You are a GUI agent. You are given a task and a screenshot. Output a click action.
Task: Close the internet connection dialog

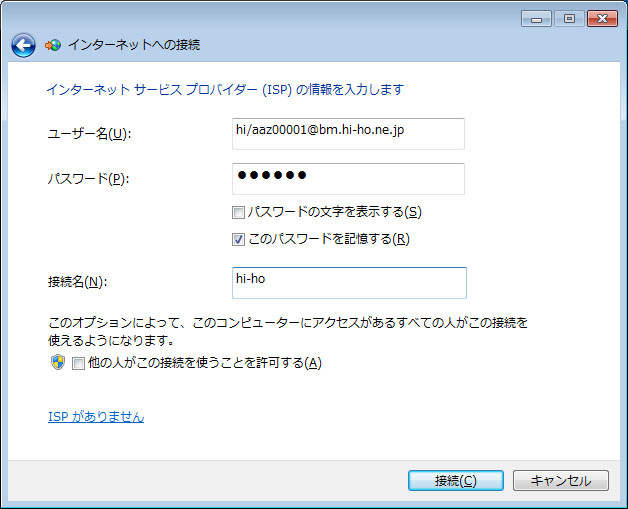click(602, 19)
